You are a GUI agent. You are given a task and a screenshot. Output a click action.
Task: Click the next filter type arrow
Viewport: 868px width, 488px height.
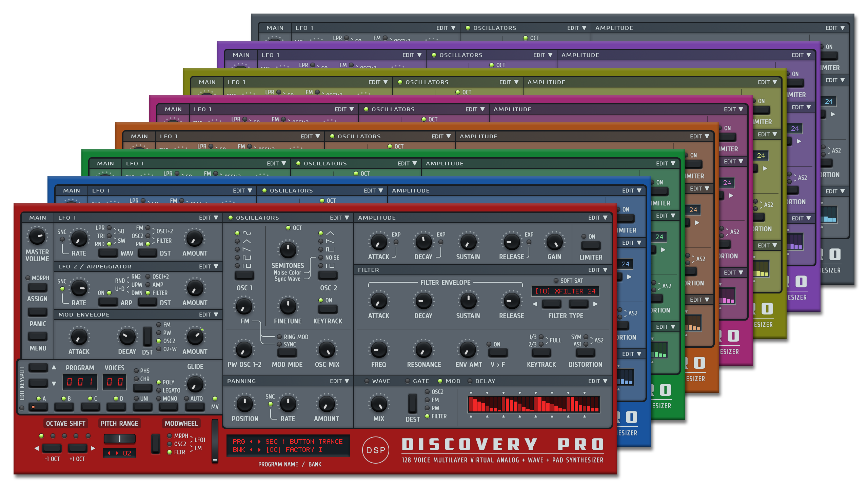pos(595,304)
